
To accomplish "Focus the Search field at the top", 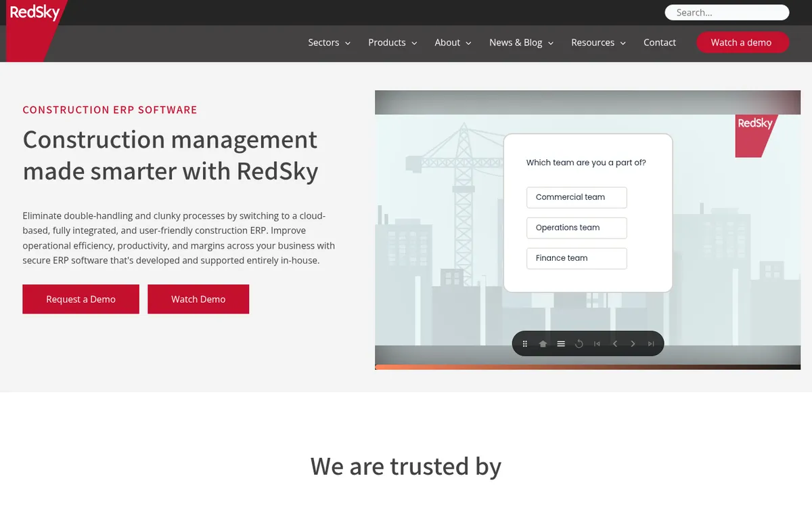I will (727, 12).
